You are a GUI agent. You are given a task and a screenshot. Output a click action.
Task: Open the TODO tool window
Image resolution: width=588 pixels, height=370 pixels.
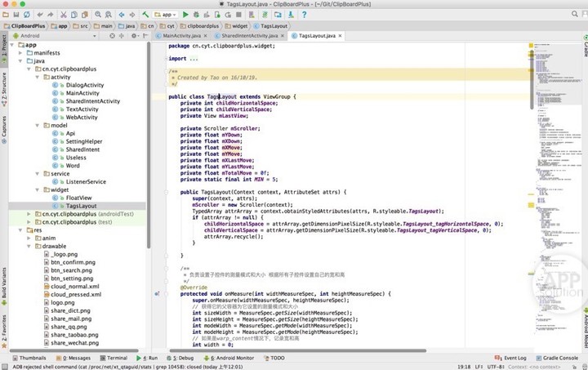[274, 358]
